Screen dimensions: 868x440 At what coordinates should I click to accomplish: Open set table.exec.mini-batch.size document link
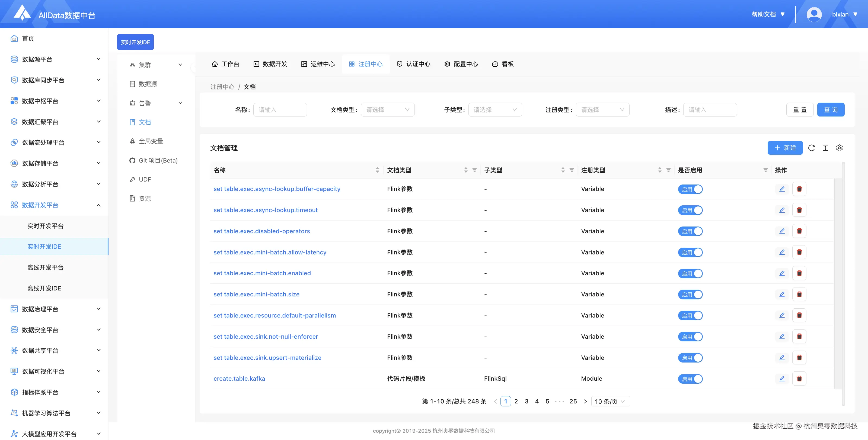click(x=256, y=294)
